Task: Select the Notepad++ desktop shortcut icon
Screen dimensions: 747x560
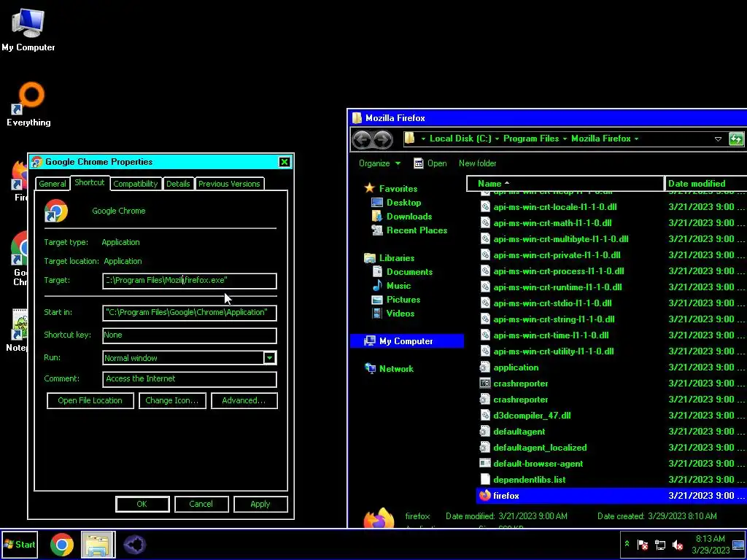Action: pyautogui.click(x=19, y=324)
